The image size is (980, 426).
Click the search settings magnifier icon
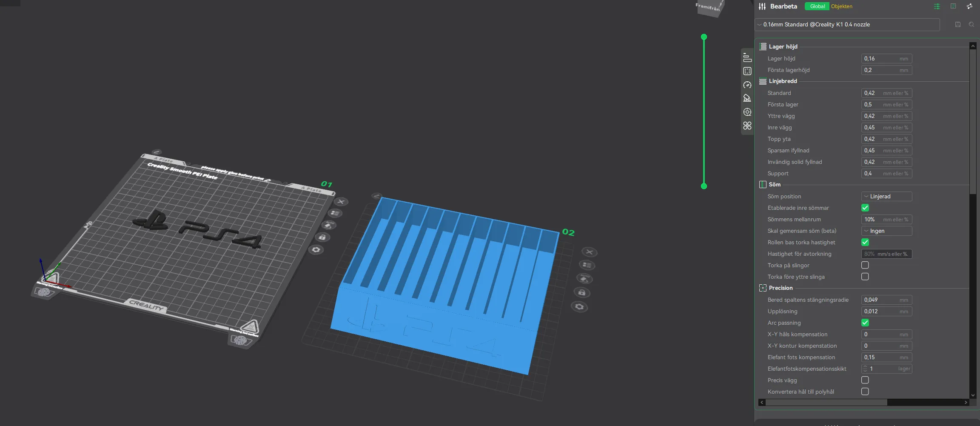tap(971, 25)
